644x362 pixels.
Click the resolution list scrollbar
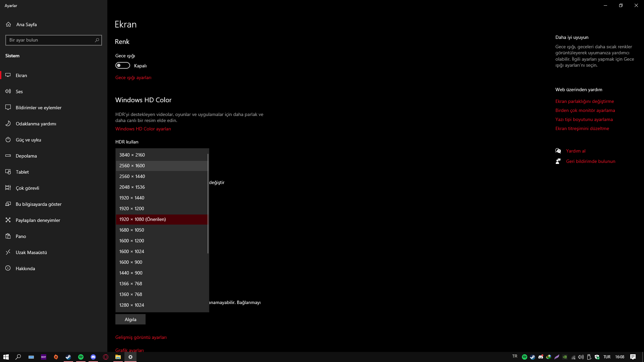(208, 203)
